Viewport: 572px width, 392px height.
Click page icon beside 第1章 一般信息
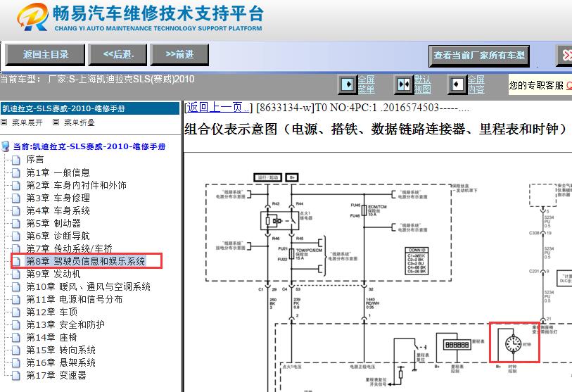[x=16, y=172]
